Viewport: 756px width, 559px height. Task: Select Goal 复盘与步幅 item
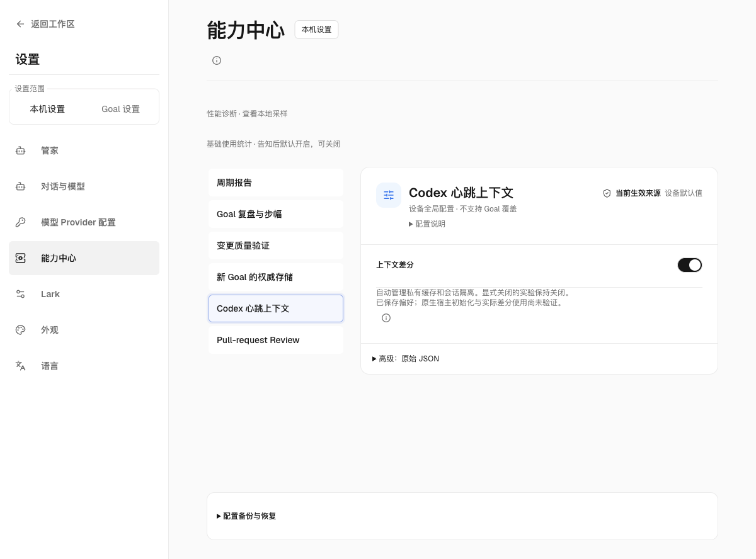coord(276,214)
